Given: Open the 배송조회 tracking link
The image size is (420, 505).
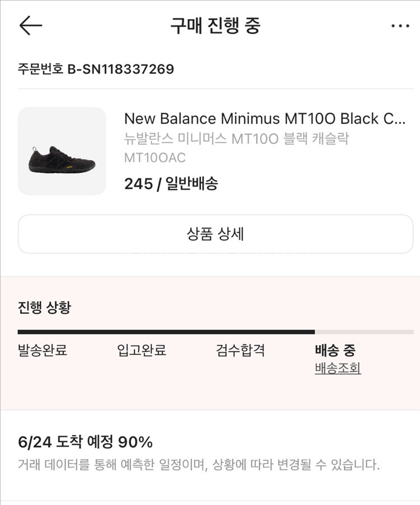Looking at the screenshot, I should click(x=338, y=369).
